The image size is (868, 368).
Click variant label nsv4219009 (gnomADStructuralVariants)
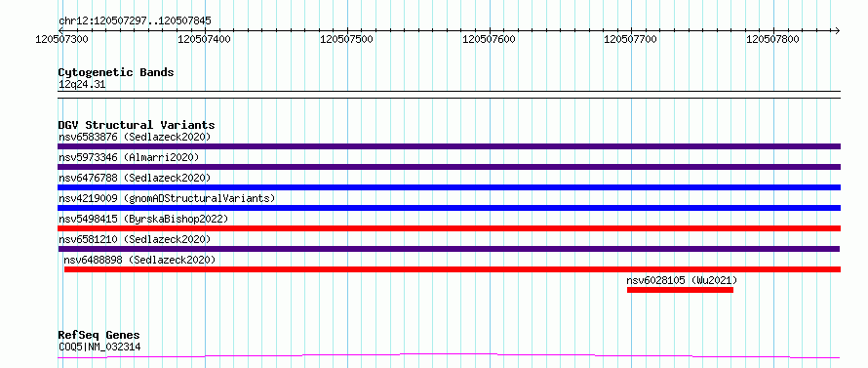pos(167,198)
